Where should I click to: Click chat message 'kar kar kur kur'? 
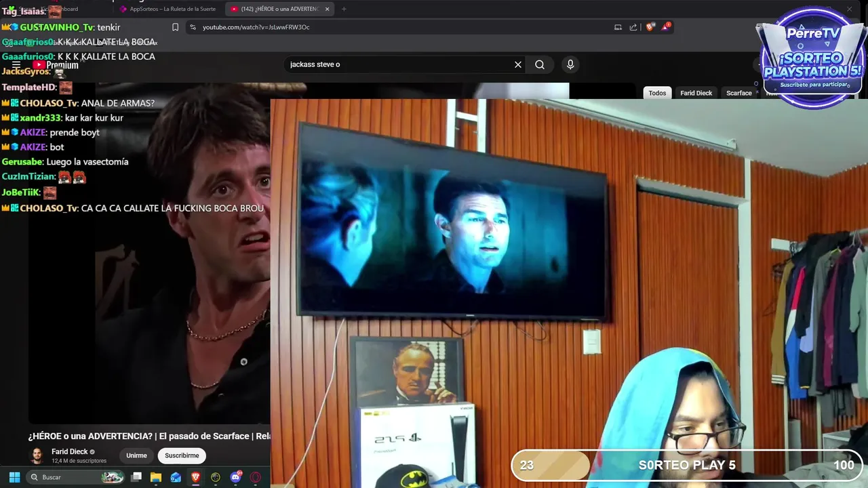[94, 118]
